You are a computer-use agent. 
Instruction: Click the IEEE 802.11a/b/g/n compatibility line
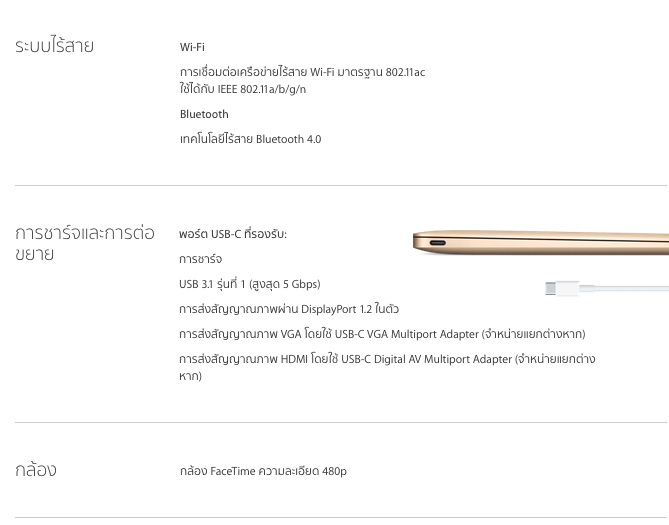[243, 89]
